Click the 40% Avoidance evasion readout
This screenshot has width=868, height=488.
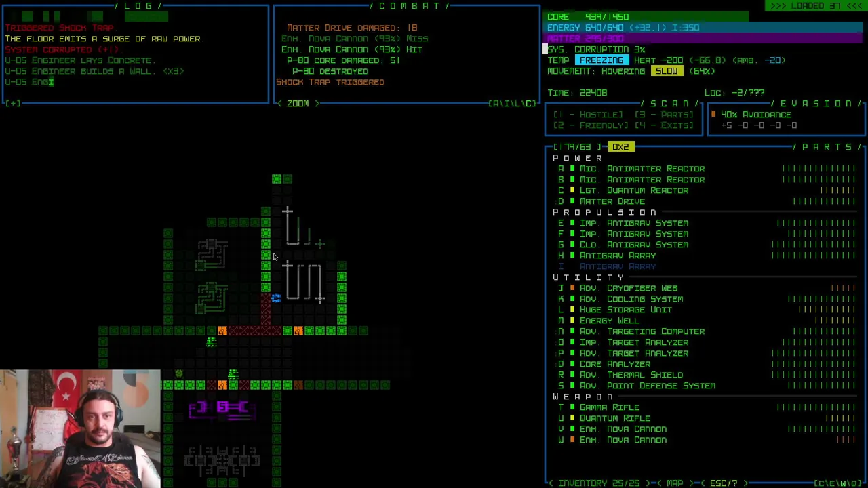[756, 115]
